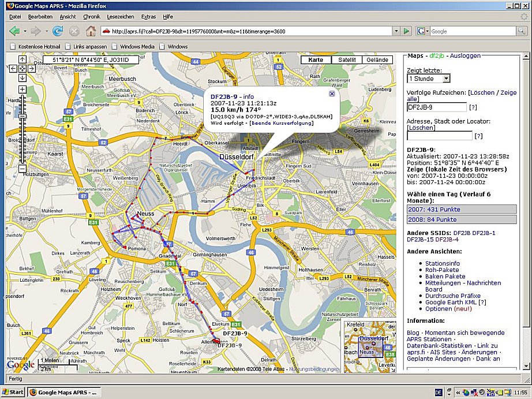Screen dimensions: 532x399
Task: Expand the address bar URL history dropdown
Action: coord(396,31)
